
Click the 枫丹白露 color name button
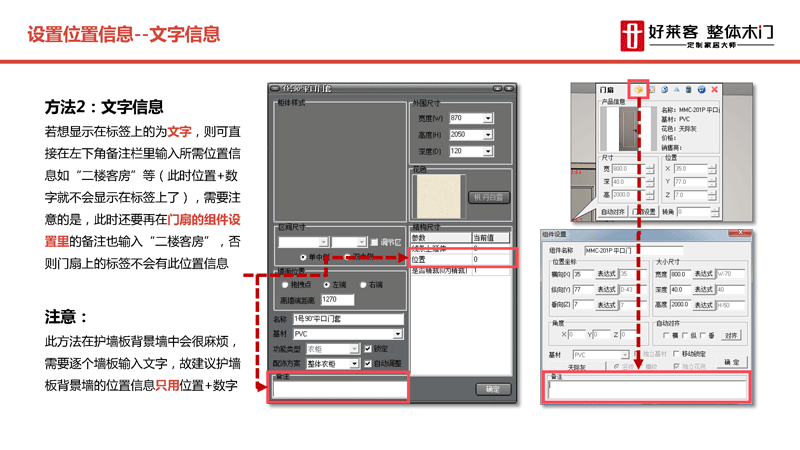click(489, 197)
